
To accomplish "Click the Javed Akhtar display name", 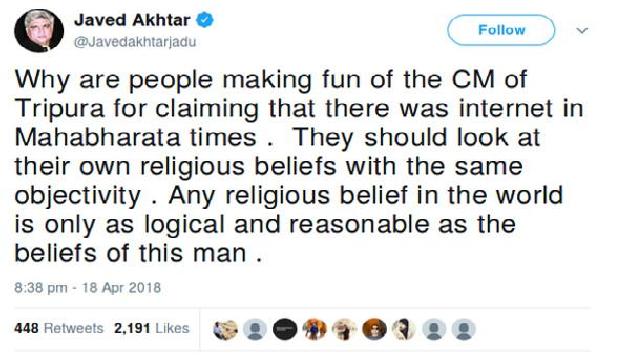I will (x=132, y=20).
